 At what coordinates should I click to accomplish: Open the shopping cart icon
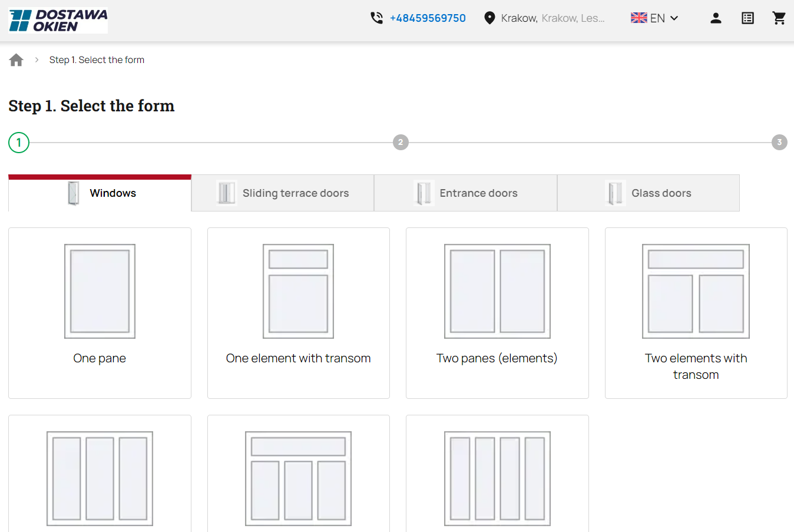click(x=779, y=18)
